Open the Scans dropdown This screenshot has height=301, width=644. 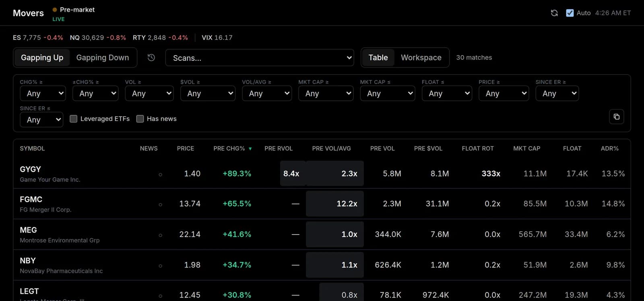[260, 58]
